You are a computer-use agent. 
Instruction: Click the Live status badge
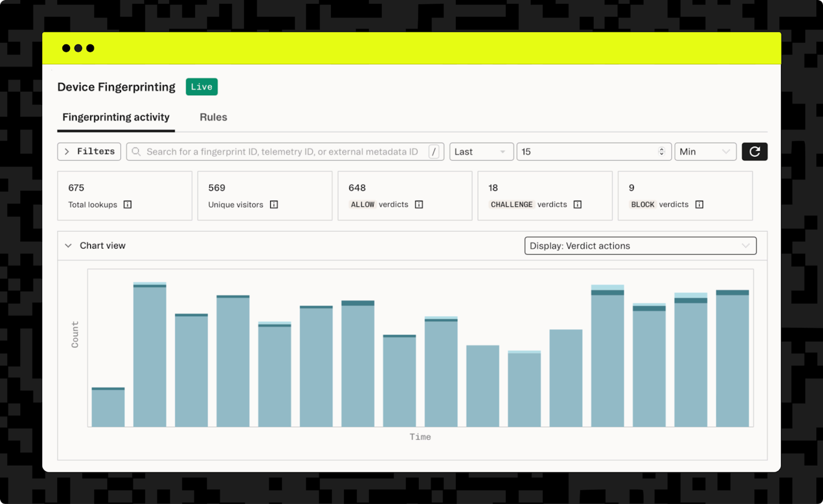coord(202,87)
